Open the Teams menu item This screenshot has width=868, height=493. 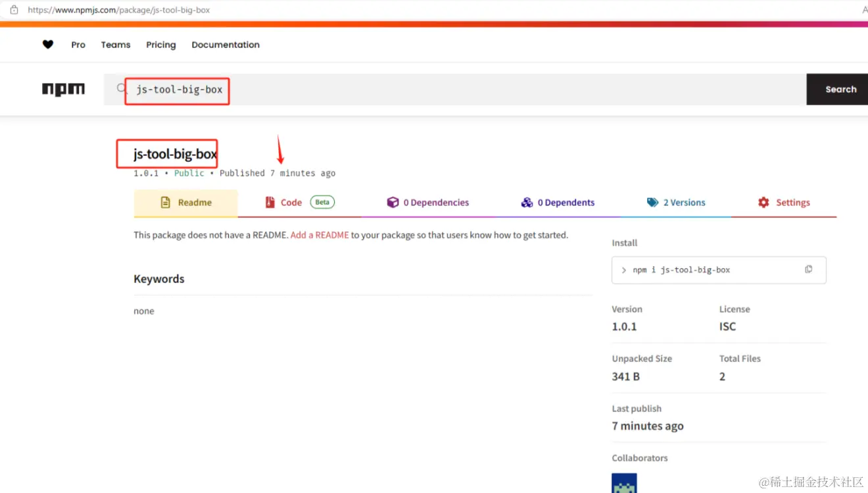(116, 45)
